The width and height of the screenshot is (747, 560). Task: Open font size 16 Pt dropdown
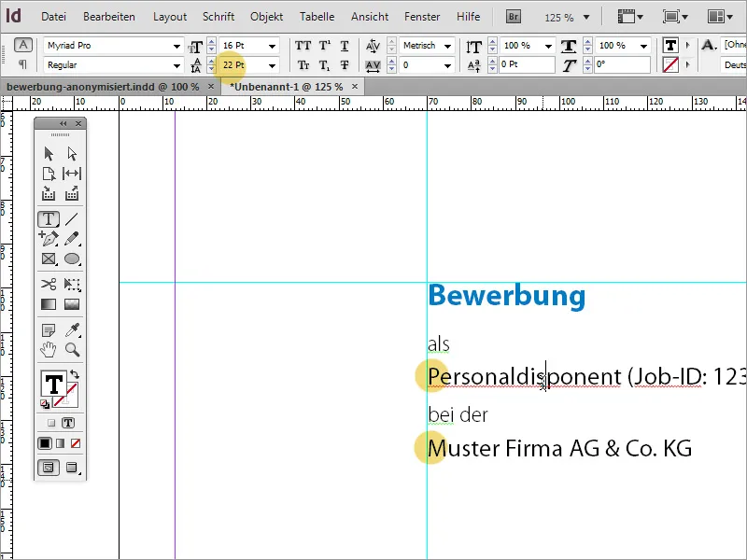pyautogui.click(x=272, y=46)
